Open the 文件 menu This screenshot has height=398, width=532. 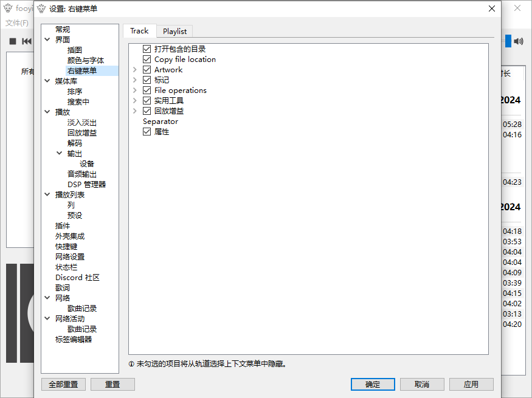pyautogui.click(x=16, y=22)
